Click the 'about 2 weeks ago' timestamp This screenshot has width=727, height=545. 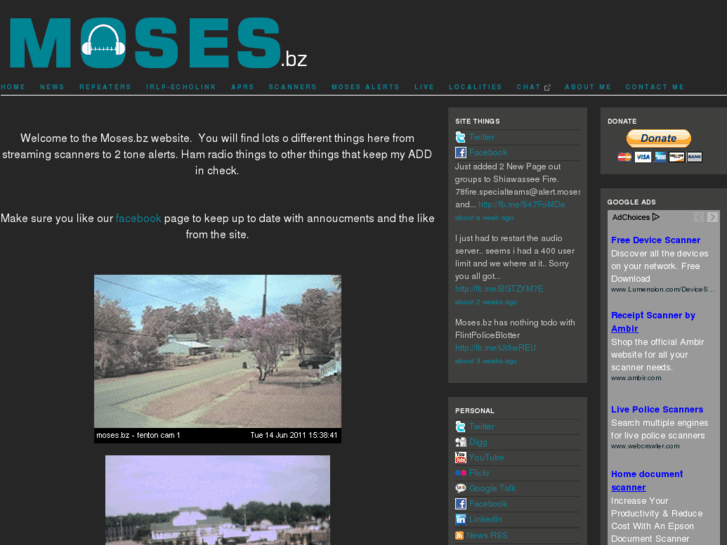pos(486,302)
